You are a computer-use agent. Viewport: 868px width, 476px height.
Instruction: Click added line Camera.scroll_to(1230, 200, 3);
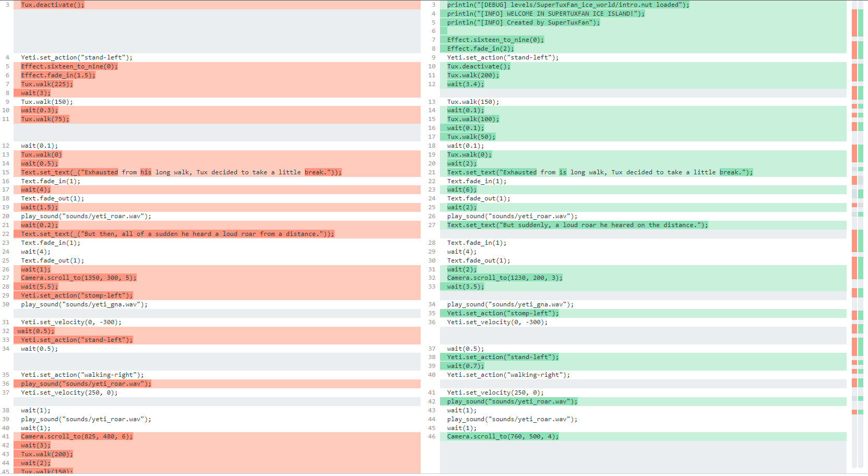coord(504,278)
